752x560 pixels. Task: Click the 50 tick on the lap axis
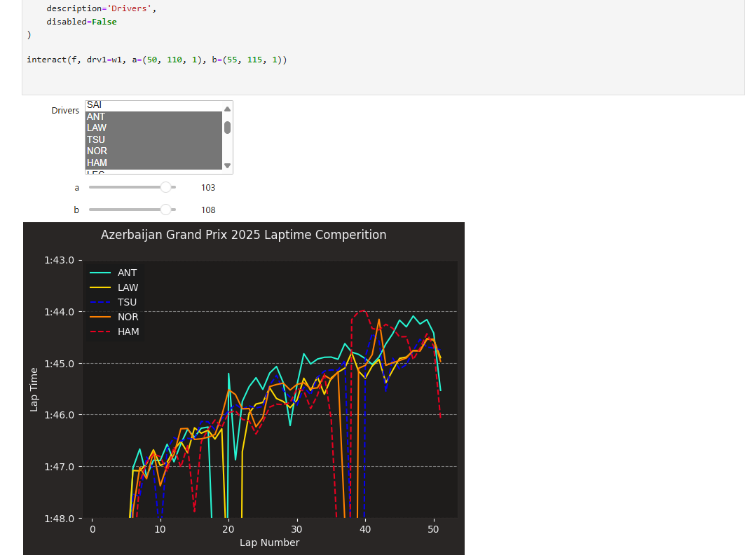433,529
